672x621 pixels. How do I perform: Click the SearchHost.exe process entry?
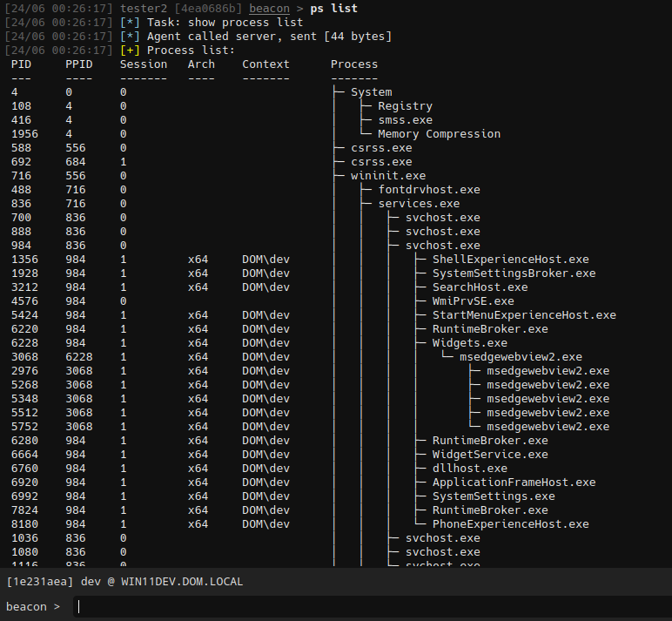tap(480, 287)
